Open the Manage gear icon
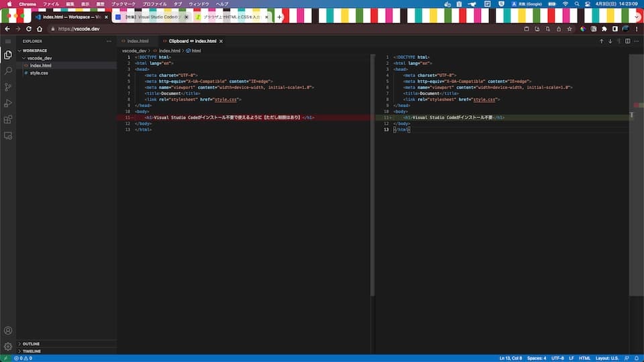 tap(8, 347)
